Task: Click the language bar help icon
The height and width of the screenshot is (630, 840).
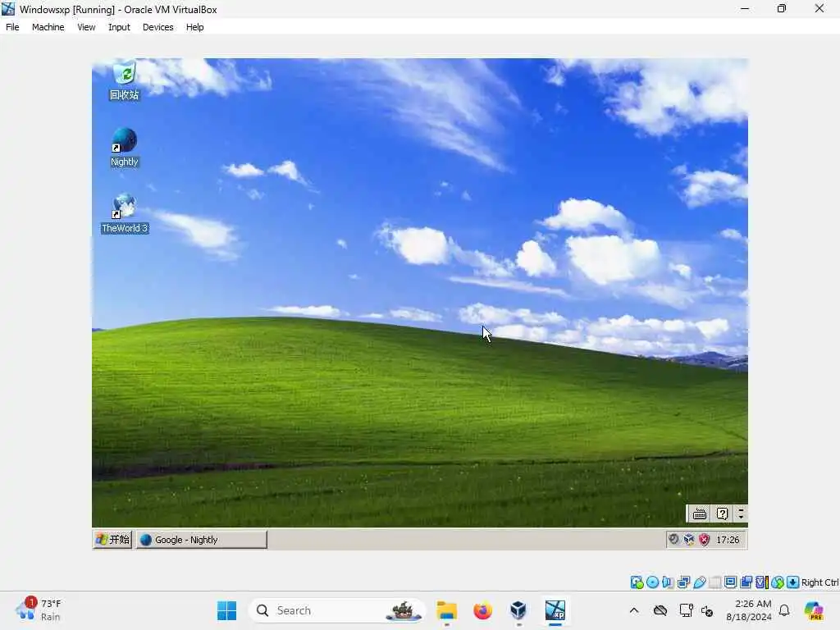Action: pyautogui.click(x=722, y=514)
